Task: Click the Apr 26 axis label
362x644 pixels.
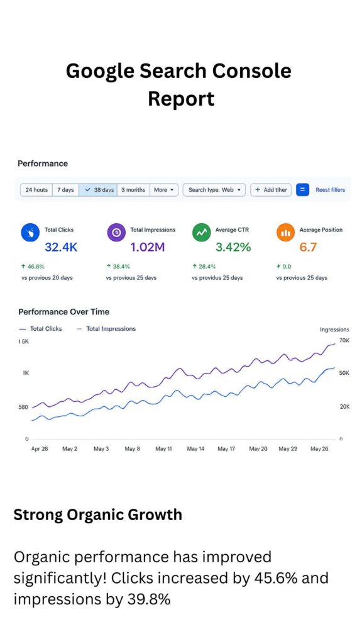Action: coord(40,449)
